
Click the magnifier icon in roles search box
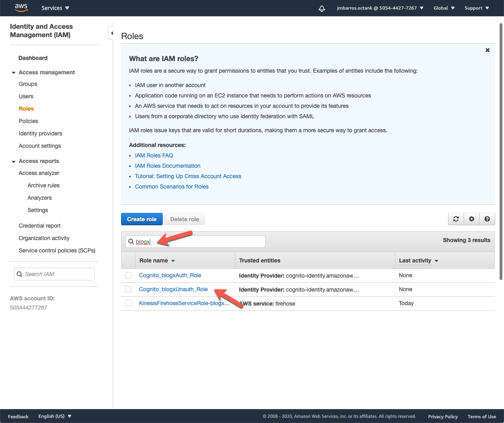pos(131,241)
